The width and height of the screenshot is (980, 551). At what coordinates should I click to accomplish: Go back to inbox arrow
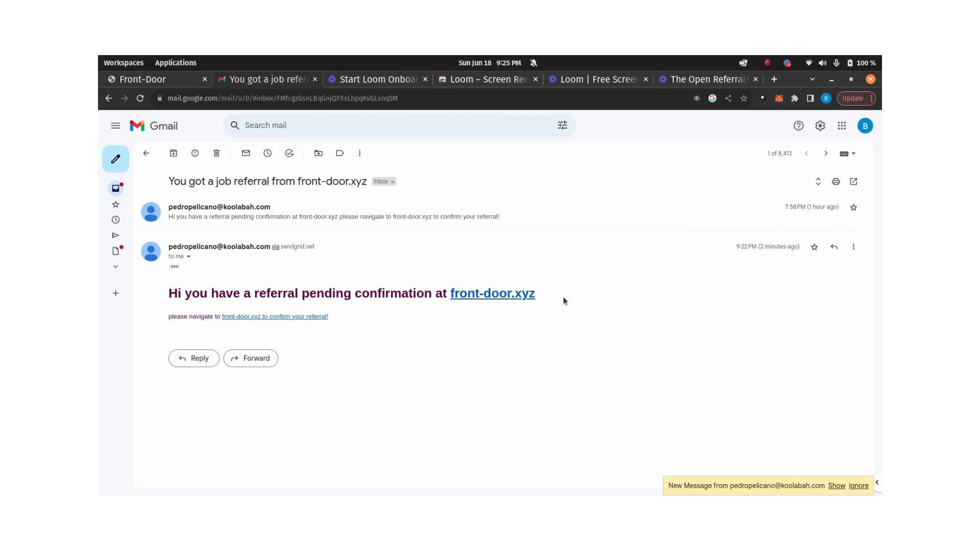coord(146,153)
